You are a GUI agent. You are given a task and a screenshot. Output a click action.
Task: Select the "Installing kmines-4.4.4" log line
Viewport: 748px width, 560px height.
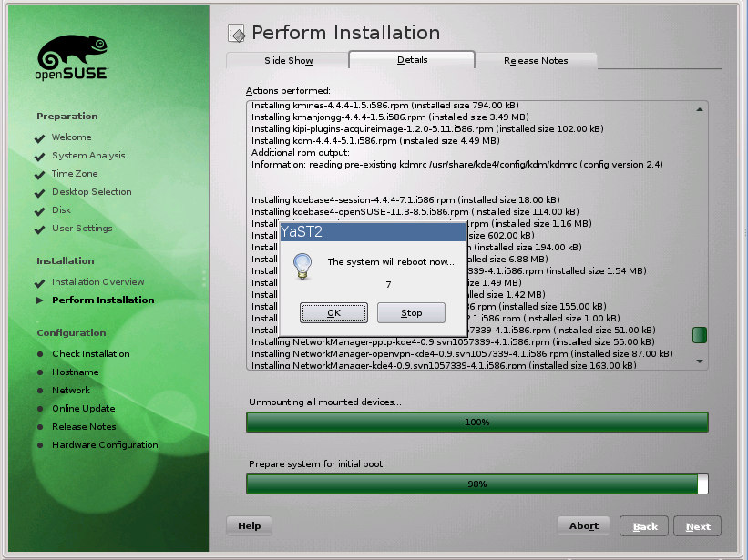[x=385, y=106]
